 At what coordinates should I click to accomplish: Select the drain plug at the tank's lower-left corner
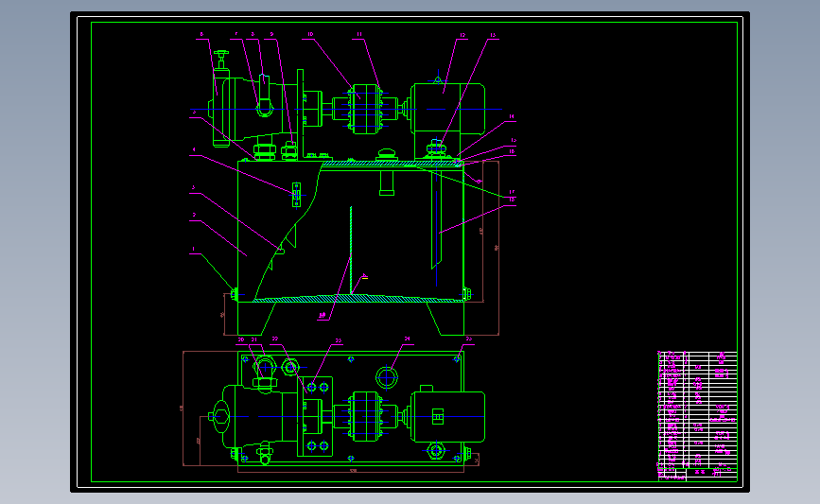click(x=235, y=295)
